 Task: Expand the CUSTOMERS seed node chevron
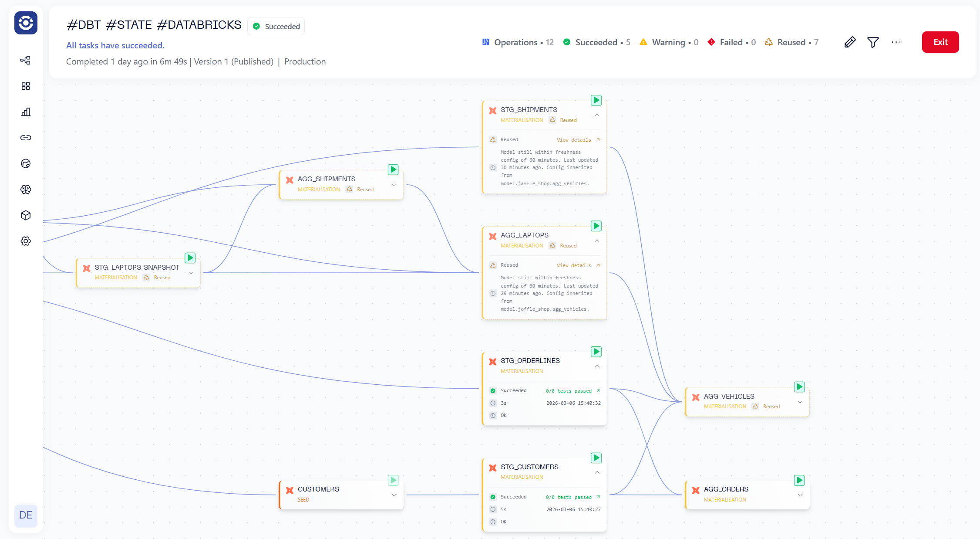394,495
